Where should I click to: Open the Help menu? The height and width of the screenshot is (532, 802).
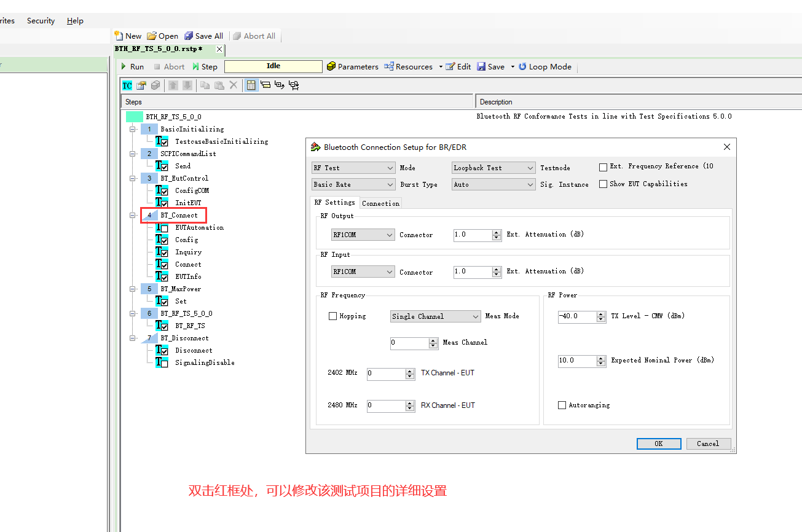pos(75,21)
